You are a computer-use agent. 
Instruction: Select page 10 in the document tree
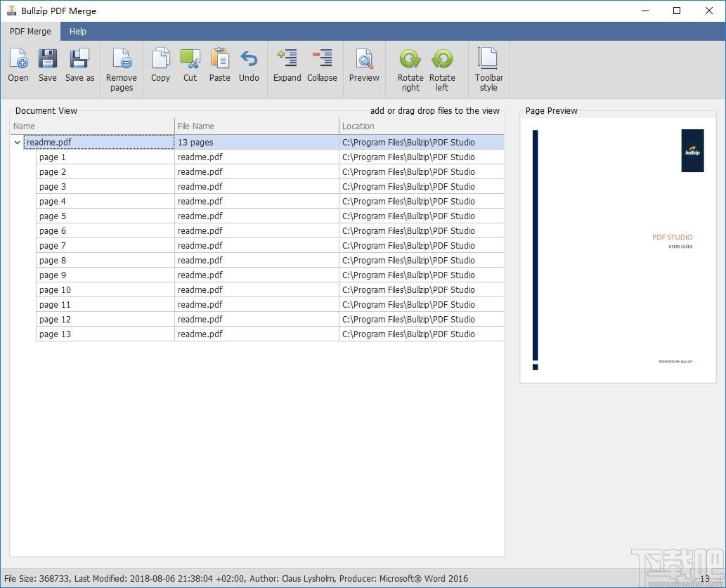pos(55,290)
